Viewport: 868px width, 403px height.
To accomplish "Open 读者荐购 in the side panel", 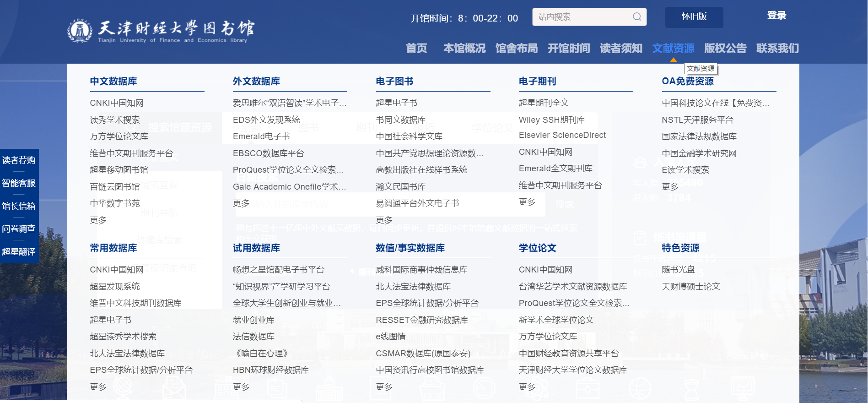I will (x=19, y=160).
